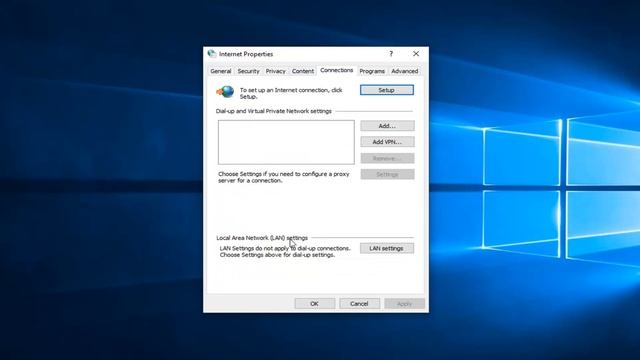The image size is (640, 360).
Task: Confirm with the OK button
Action: pos(315,303)
